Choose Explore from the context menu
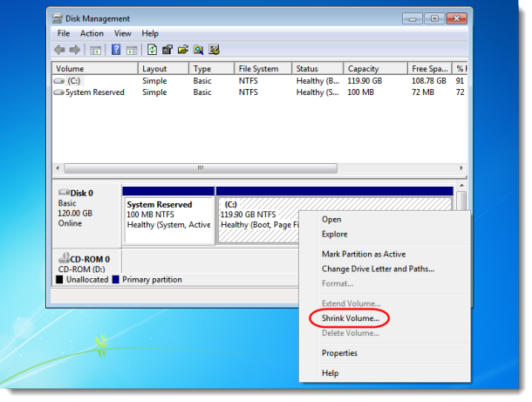Viewport: 532px width, 402px height. click(x=385, y=234)
